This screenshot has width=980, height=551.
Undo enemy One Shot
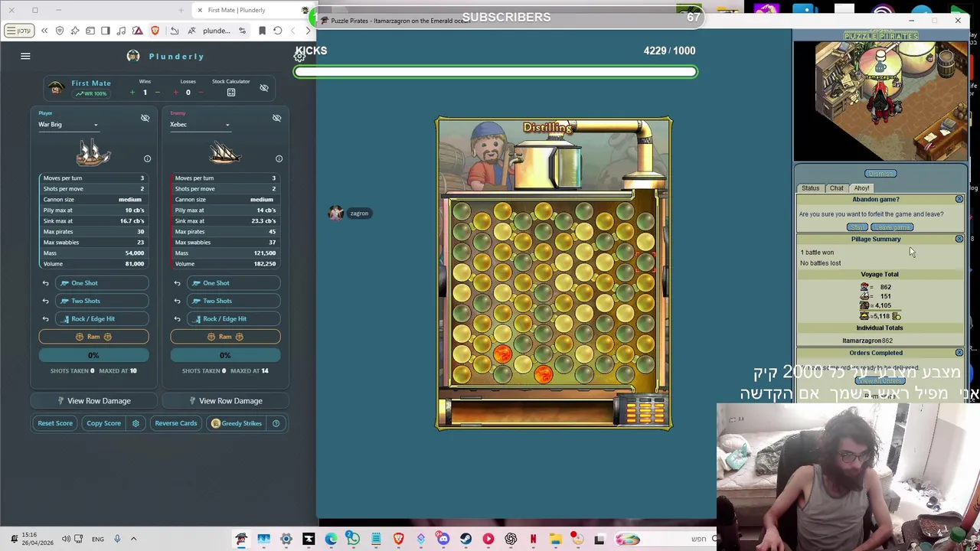[x=177, y=283]
